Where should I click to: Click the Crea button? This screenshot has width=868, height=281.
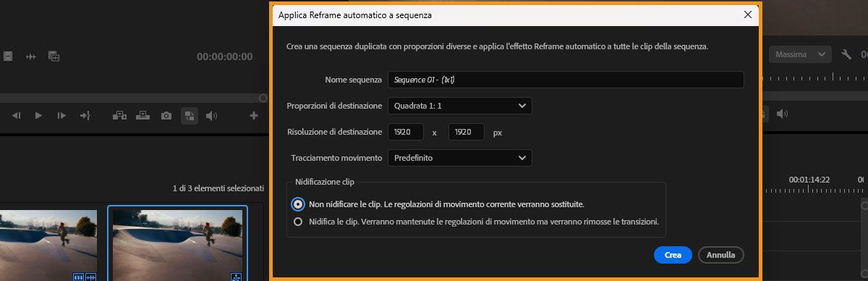[673, 255]
